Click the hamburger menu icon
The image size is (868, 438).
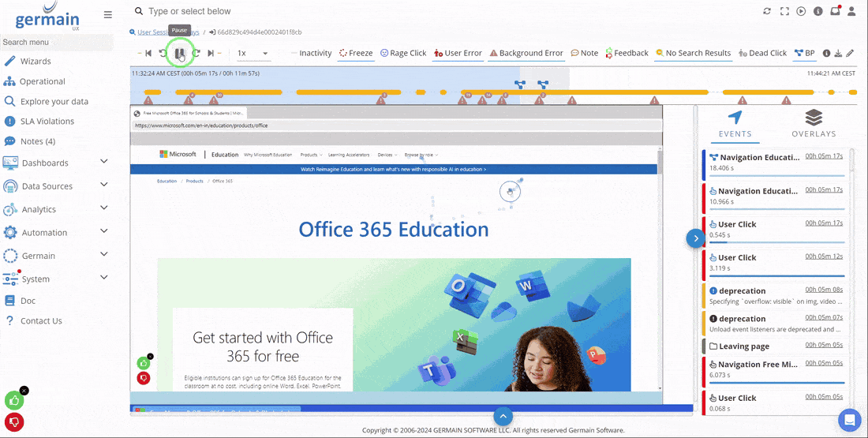[108, 15]
